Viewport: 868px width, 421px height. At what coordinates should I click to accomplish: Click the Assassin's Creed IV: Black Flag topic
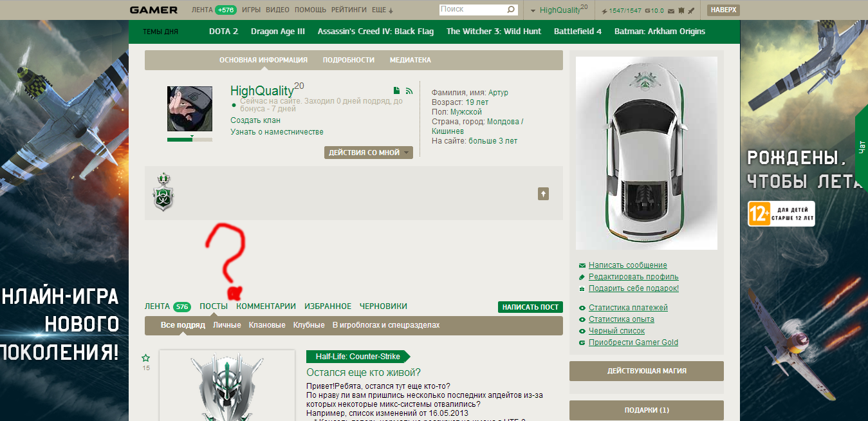pyautogui.click(x=376, y=32)
